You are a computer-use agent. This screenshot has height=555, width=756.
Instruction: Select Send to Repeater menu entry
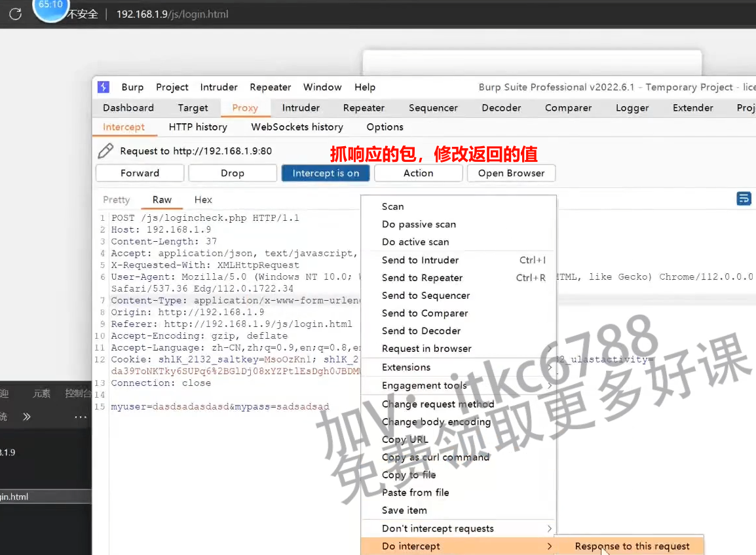point(422,278)
